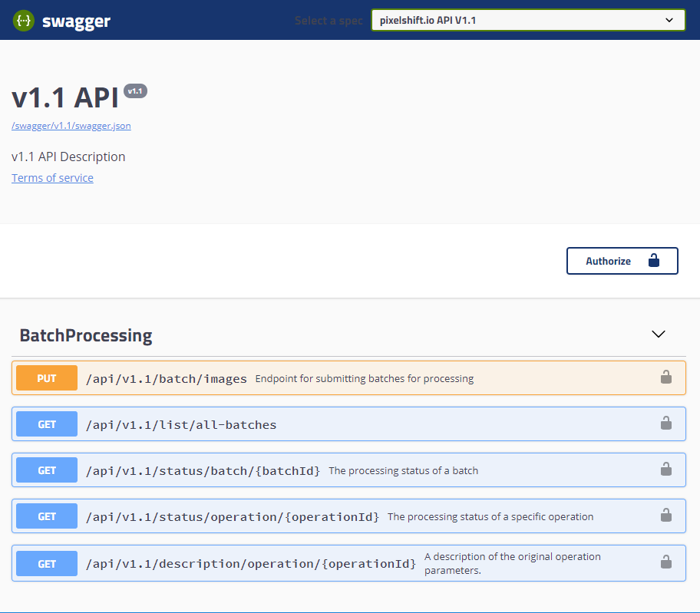700x613 pixels.
Task: Click the lock icon on the PUT batch/images row
Action: (x=666, y=377)
